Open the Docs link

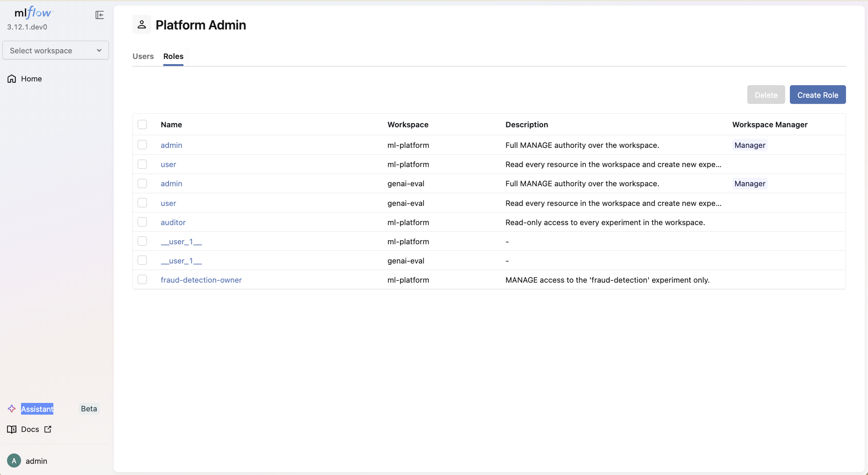pyautogui.click(x=30, y=429)
